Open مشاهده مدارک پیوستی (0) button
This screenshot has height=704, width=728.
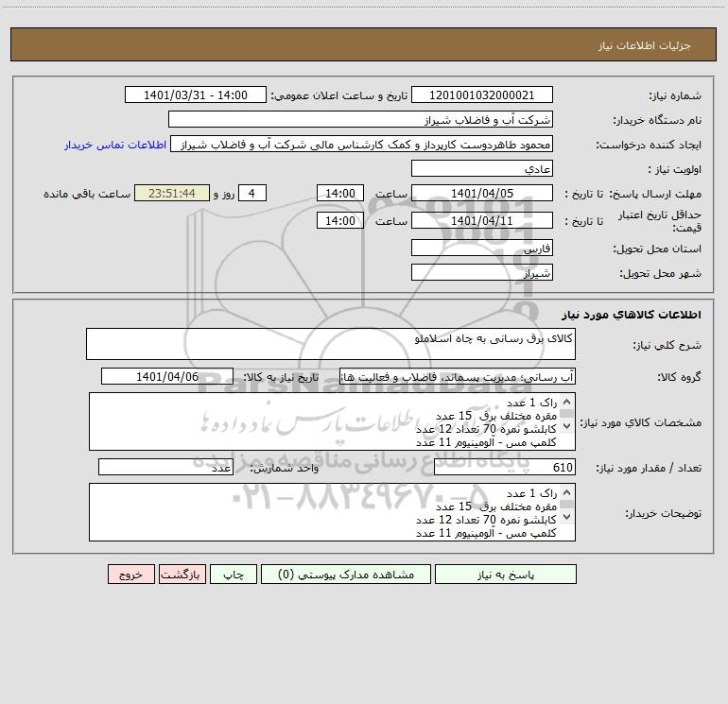(346, 574)
